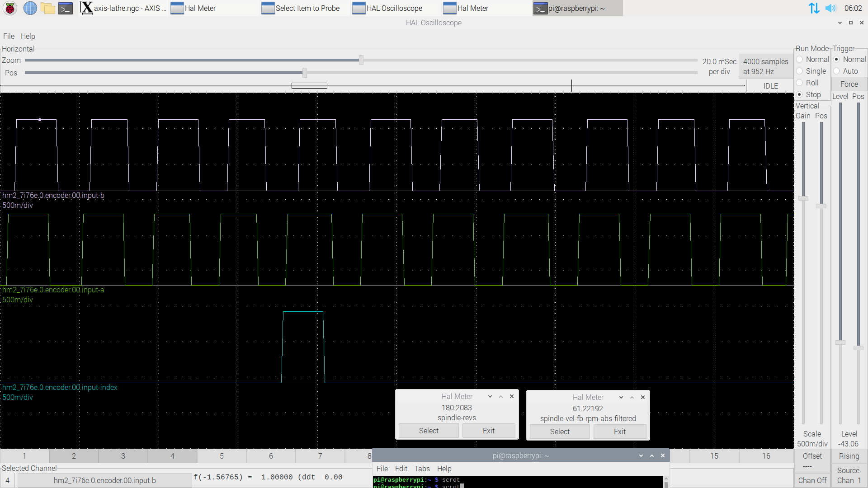Screen dimensions: 868x488
Task: Click the trigger Pos slider handle
Action: [859, 348]
